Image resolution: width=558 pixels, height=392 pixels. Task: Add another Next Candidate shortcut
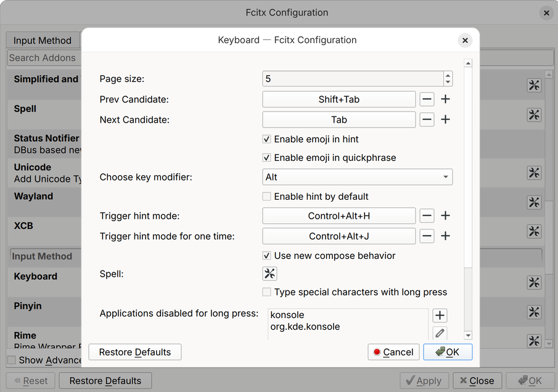(445, 120)
